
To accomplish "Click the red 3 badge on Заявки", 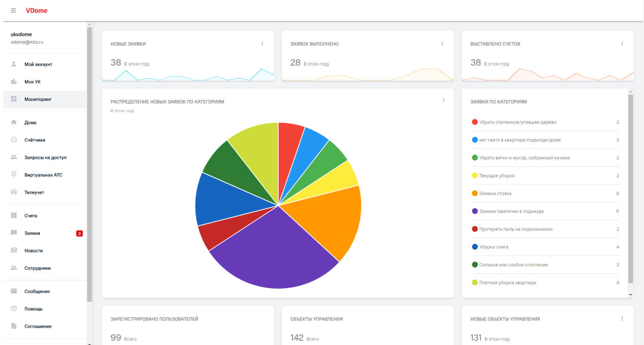I will 79,233.
